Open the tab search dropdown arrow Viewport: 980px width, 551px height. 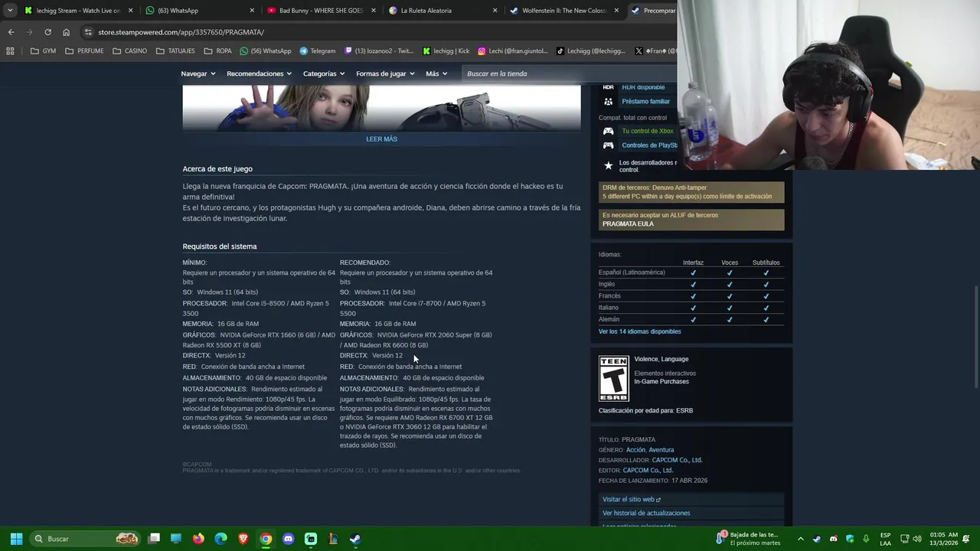(x=10, y=11)
